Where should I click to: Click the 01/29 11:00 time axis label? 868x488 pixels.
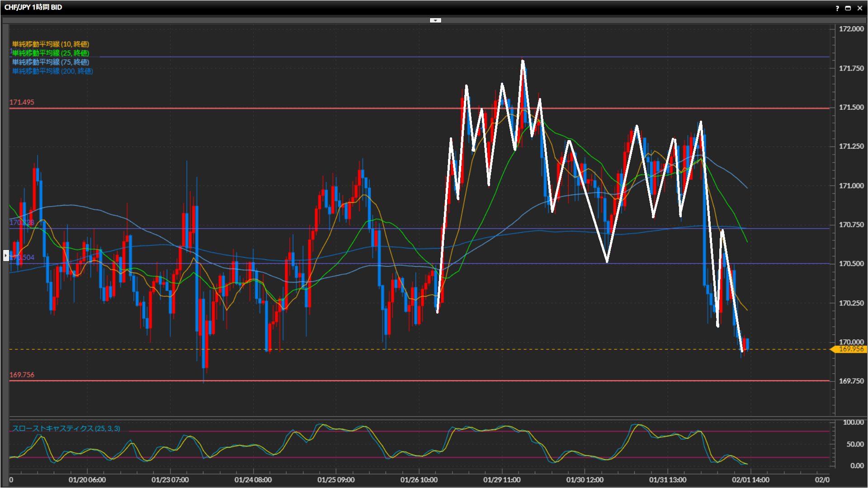click(502, 480)
